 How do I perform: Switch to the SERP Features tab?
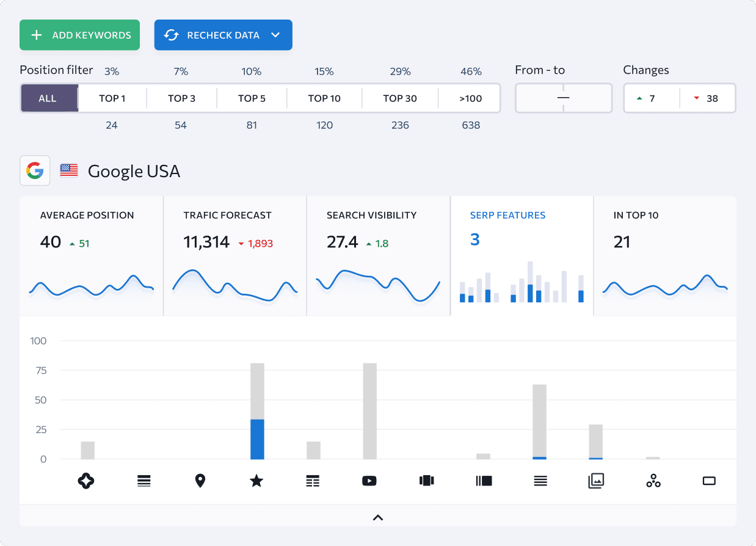pos(522,255)
